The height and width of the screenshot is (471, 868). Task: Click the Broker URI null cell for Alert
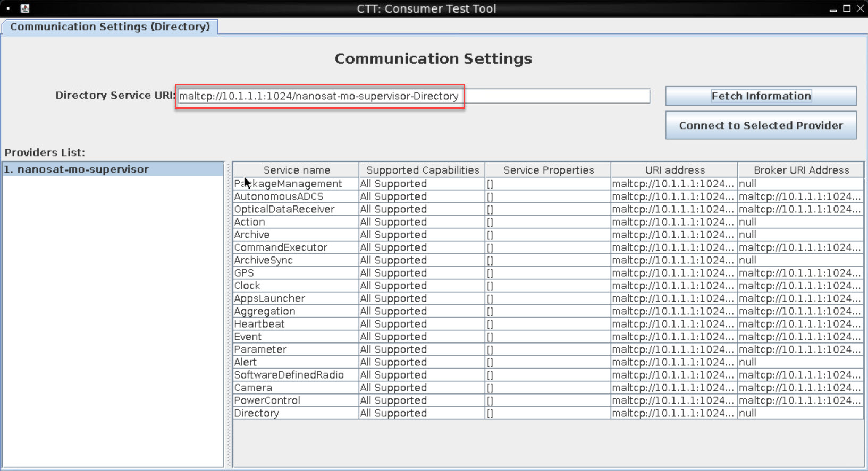[x=800, y=362]
